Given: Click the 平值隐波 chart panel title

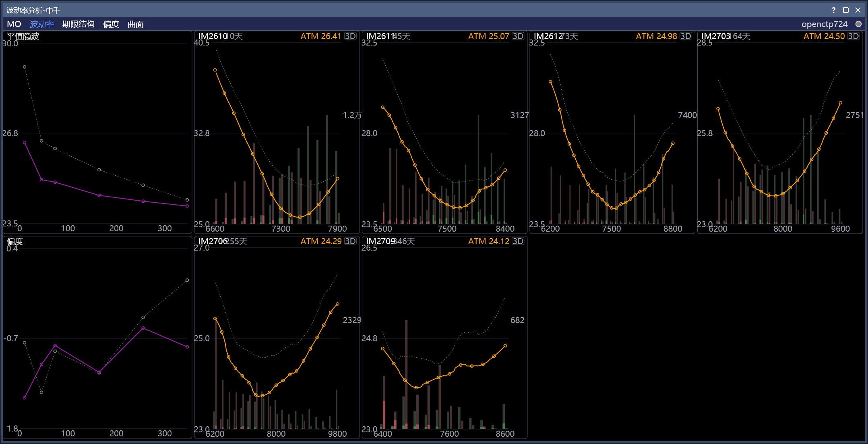Looking at the screenshot, I should [x=23, y=36].
